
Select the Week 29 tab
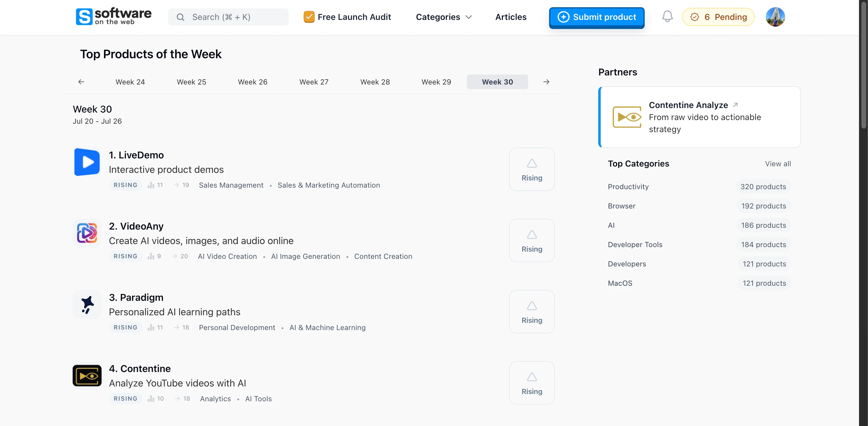coord(436,82)
